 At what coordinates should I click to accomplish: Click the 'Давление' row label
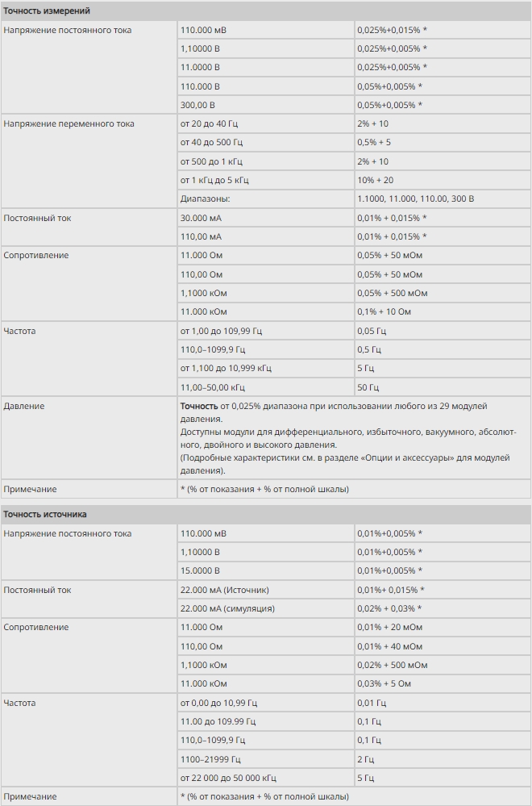coord(24,406)
